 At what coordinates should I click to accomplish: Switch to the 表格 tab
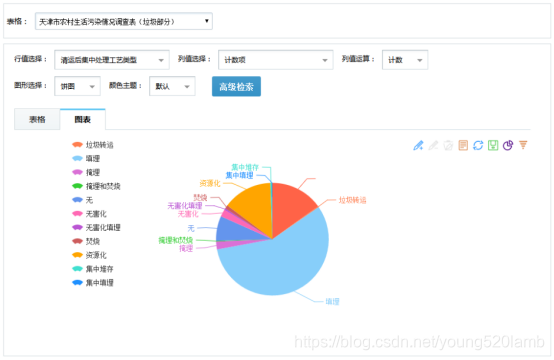(x=37, y=119)
